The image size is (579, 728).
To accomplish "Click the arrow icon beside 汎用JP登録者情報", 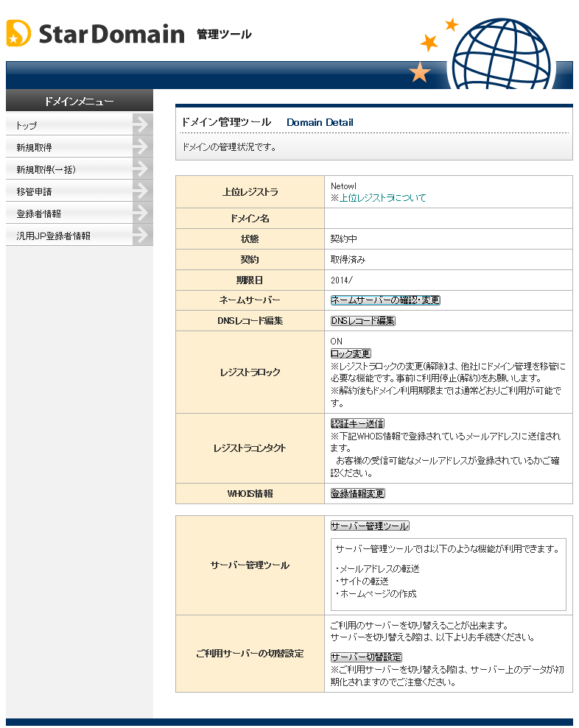I will point(141,236).
